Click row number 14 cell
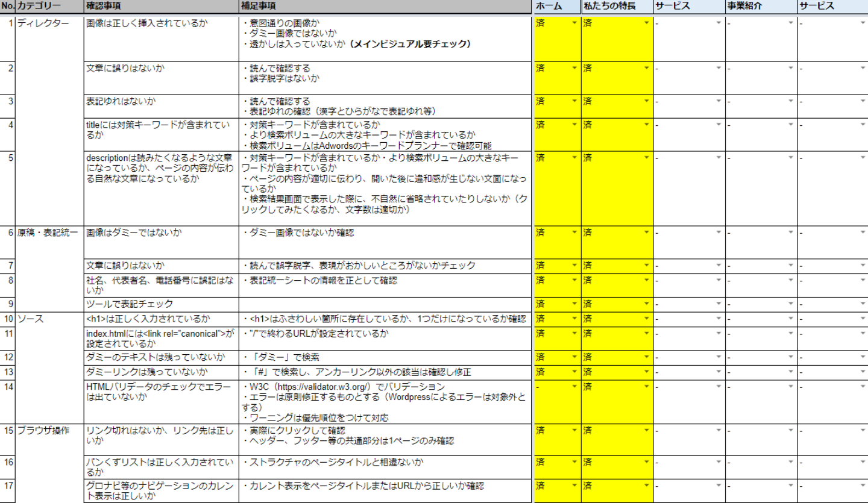Viewport: 868px width, 503px height. pyautogui.click(x=7, y=402)
